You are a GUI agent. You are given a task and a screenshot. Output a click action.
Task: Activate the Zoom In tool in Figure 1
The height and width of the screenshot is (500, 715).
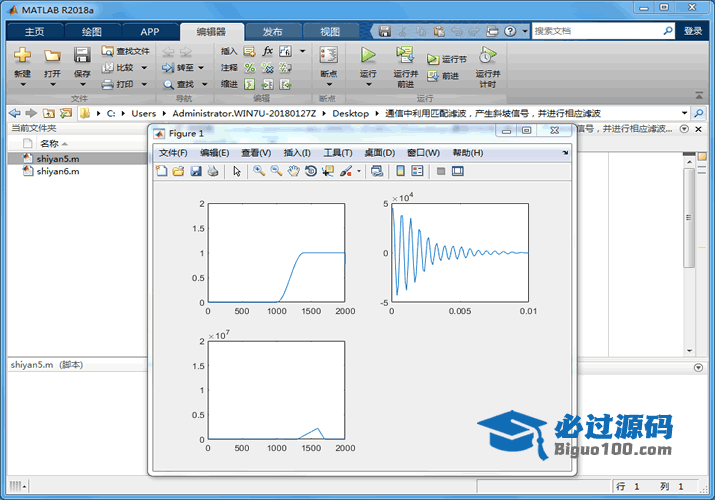[259, 171]
